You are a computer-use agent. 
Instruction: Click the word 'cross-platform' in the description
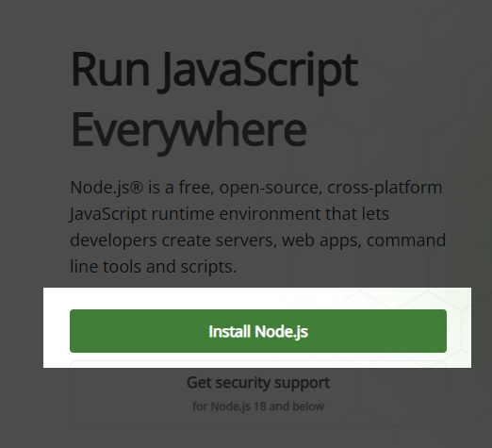point(385,189)
